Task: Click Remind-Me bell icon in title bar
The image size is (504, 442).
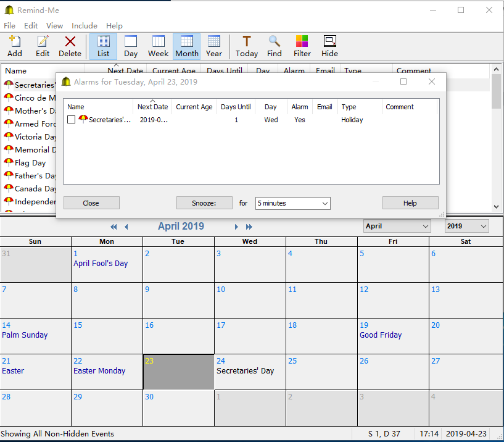Action: 9,10
